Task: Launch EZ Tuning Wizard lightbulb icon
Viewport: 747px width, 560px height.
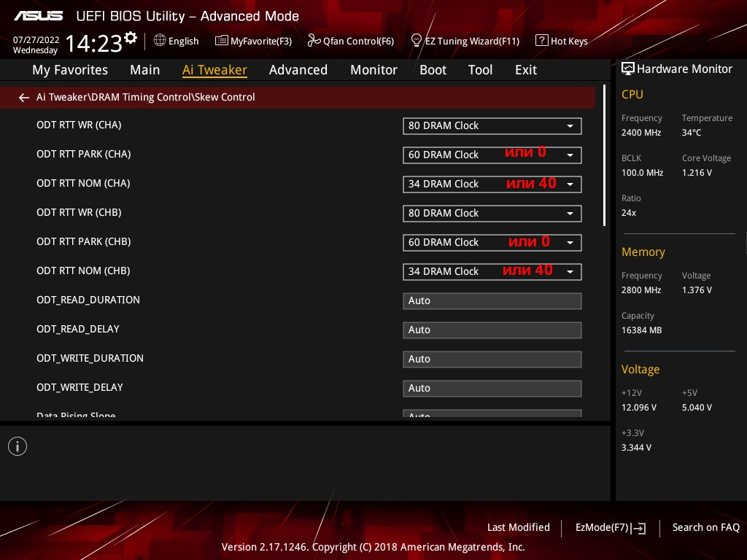Action: coord(416,41)
